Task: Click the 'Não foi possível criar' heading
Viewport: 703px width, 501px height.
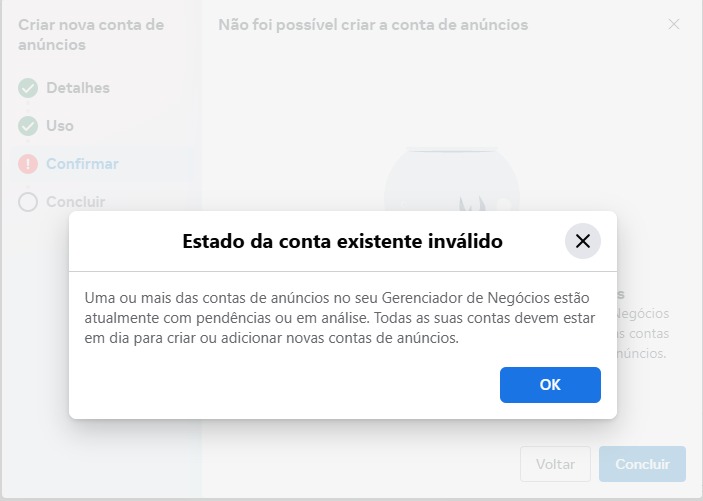Action: coord(373,25)
